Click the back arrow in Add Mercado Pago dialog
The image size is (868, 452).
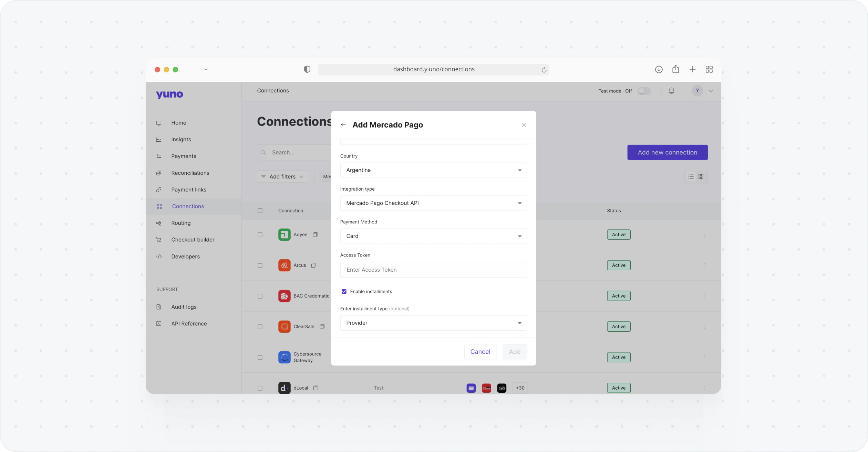tap(343, 125)
